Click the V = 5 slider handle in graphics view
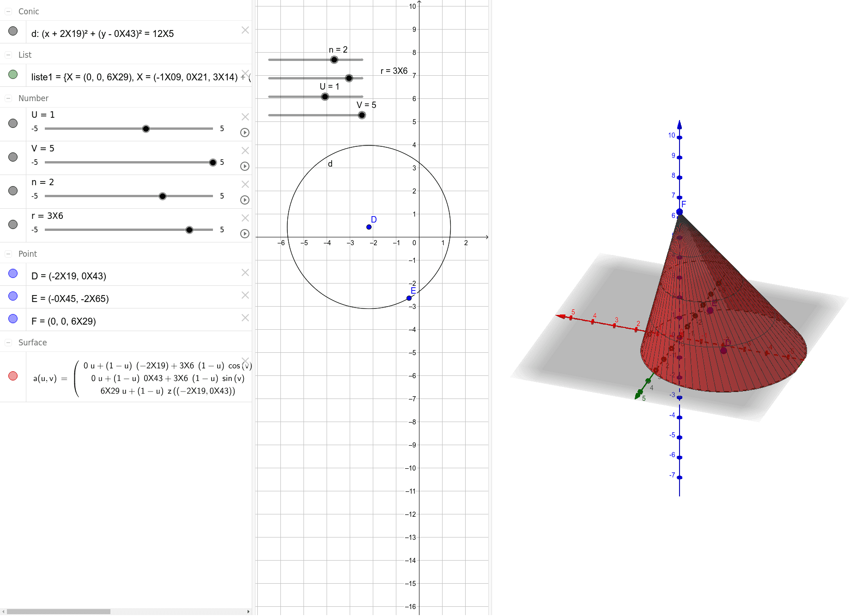This screenshot has width=868, height=616. tap(362, 115)
